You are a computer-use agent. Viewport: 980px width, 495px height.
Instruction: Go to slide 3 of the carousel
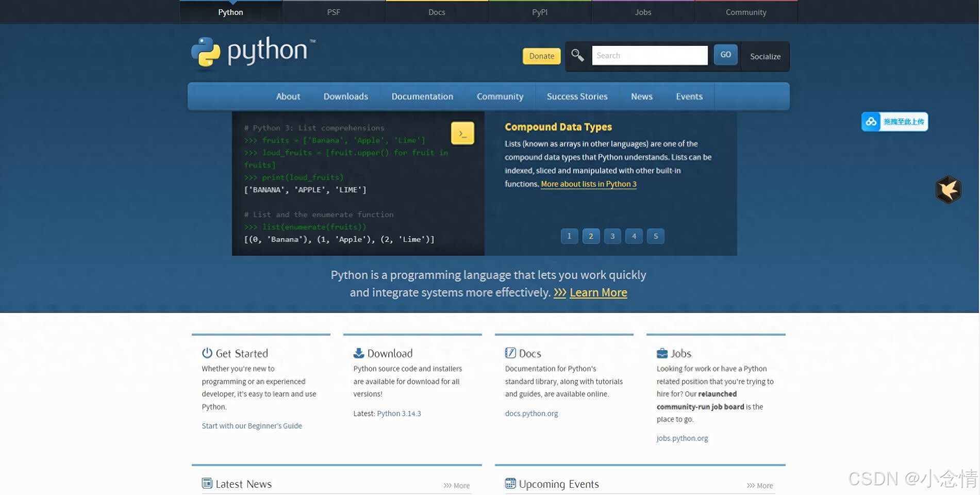pyautogui.click(x=612, y=236)
